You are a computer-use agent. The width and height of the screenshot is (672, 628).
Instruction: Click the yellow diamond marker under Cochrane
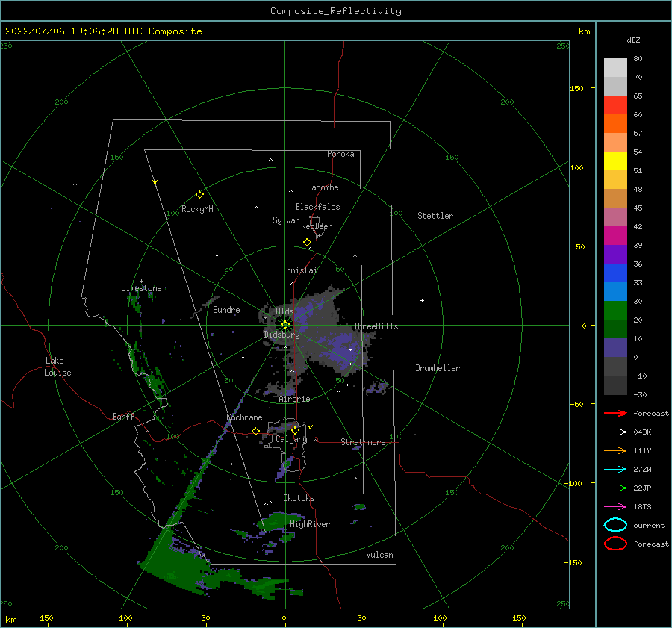[255, 432]
